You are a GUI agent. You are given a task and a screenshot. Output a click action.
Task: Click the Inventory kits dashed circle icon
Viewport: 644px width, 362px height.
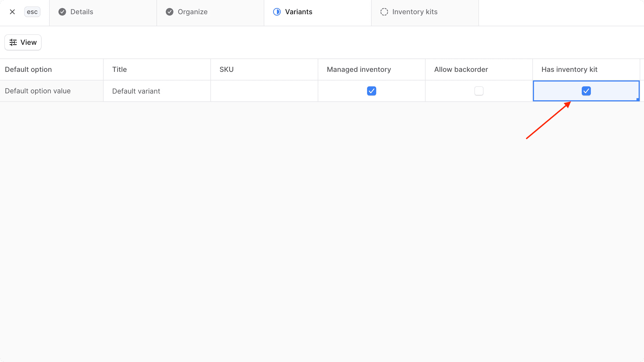pyautogui.click(x=384, y=12)
